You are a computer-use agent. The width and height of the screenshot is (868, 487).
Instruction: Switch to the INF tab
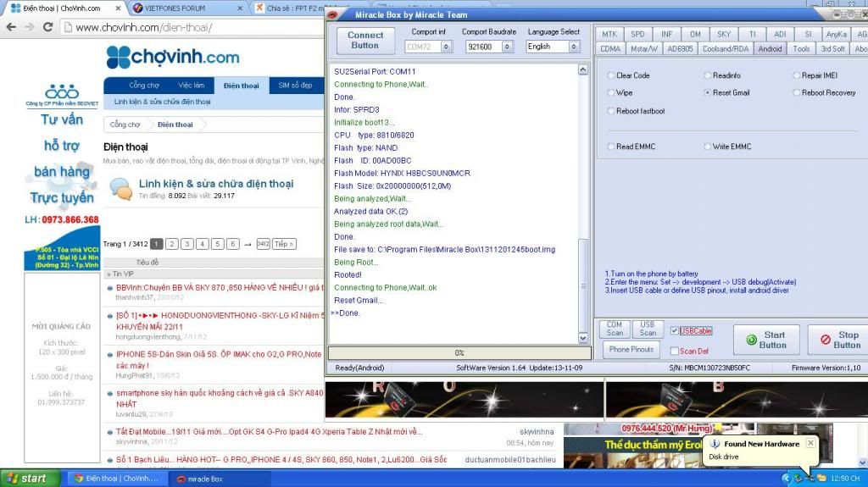[666, 35]
